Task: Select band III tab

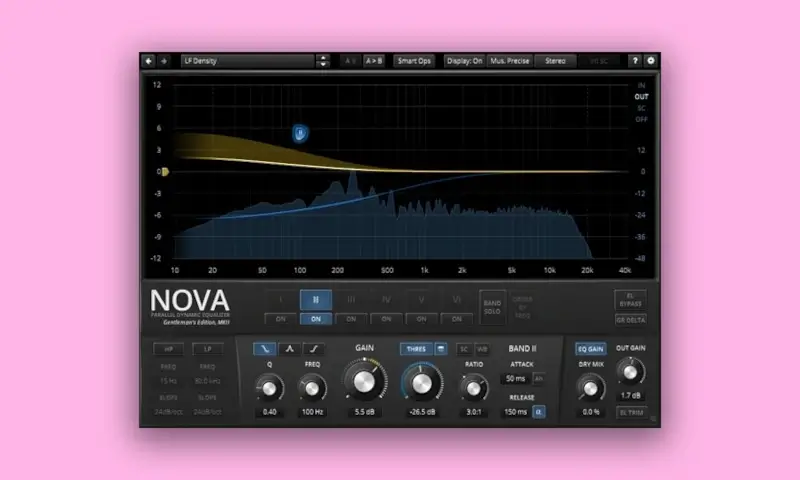Action: click(x=351, y=300)
